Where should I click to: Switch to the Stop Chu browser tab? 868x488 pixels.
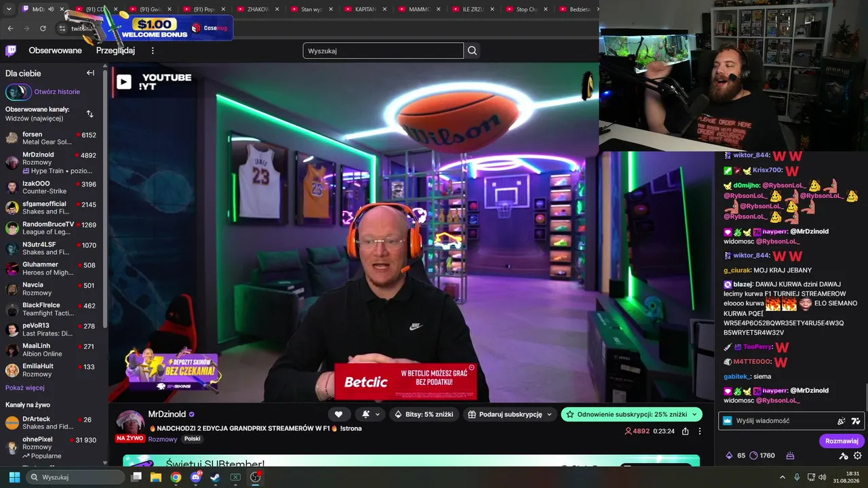pyautogui.click(x=527, y=9)
